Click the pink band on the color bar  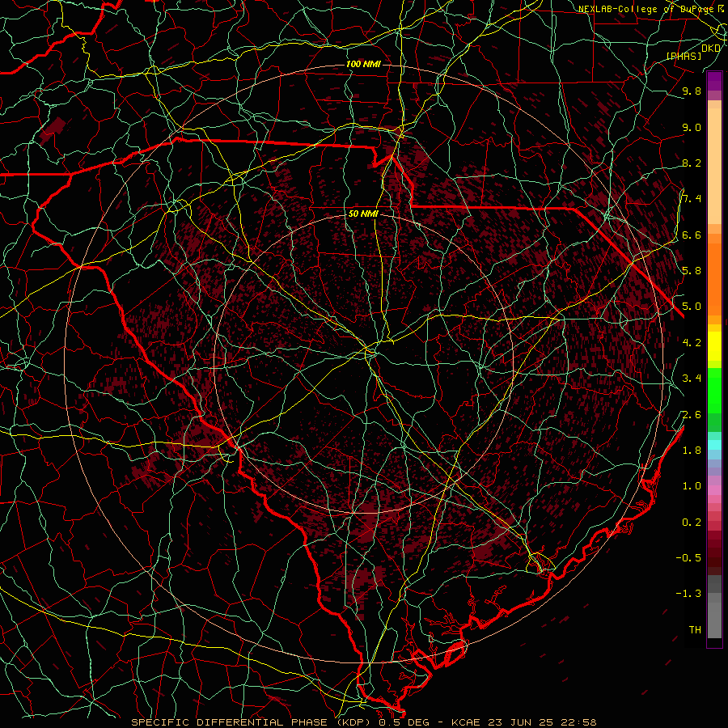(714, 489)
